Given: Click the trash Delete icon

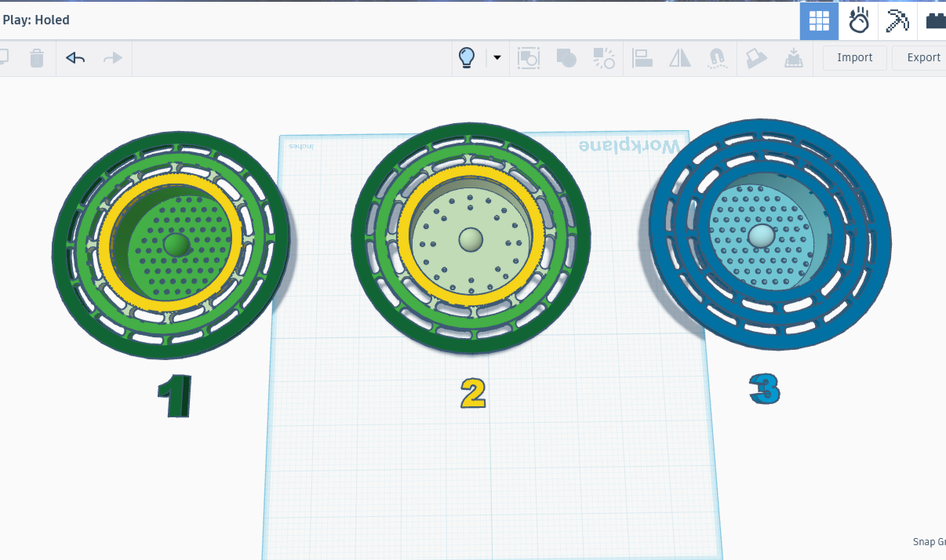Looking at the screenshot, I should pyautogui.click(x=37, y=58).
